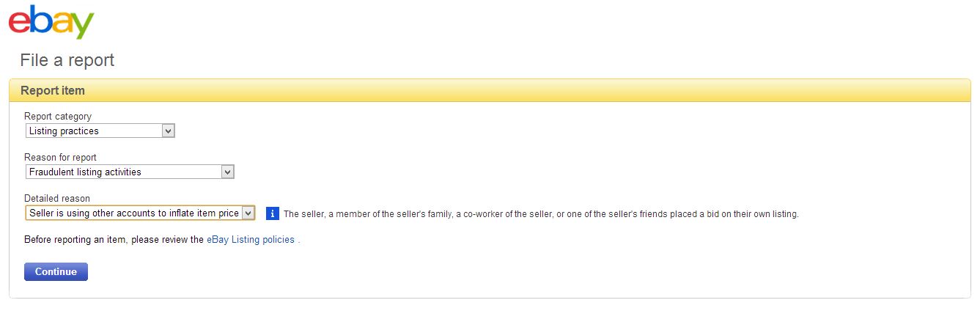Click the blue info icon
The image size is (980, 322).
click(x=272, y=213)
